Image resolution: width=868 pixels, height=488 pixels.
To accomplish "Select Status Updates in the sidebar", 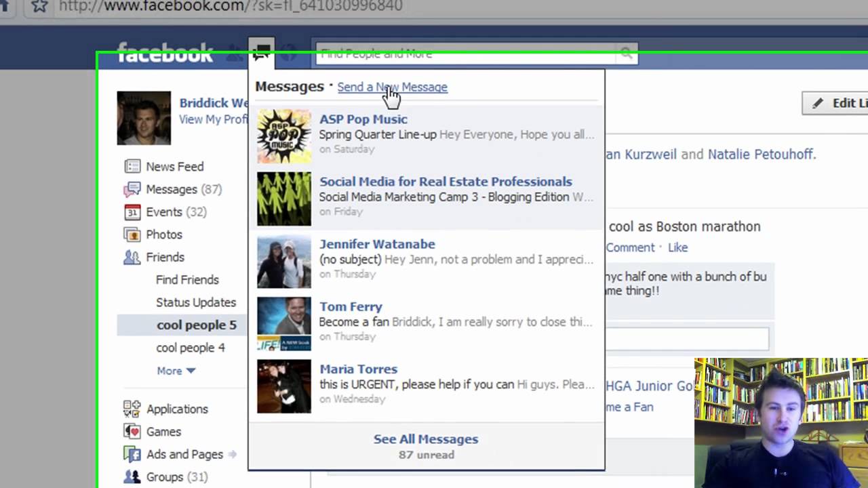I will click(x=196, y=302).
